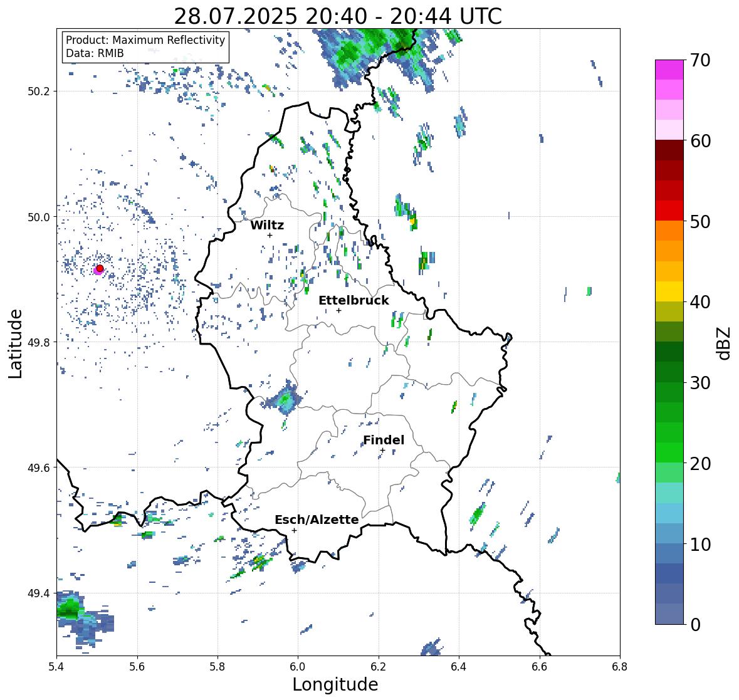The image size is (739, 700).
Task: Click the yellow colorbar segment at 40
Action: click(669, 291)
